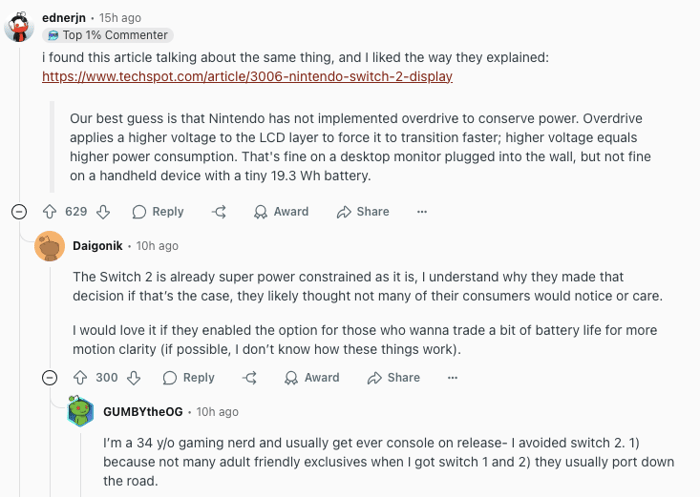Open more options on ednerjn's comment
This screenshot has width=700, height=497.
pos(422,212)
